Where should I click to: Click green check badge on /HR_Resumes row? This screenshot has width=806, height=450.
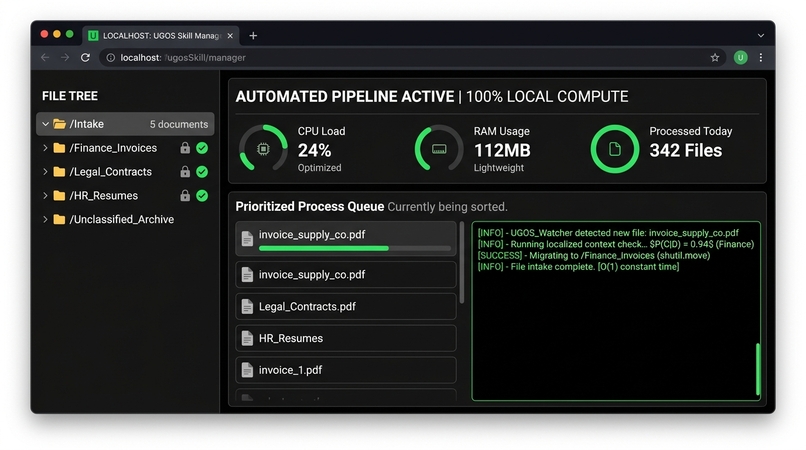[202, 195]
